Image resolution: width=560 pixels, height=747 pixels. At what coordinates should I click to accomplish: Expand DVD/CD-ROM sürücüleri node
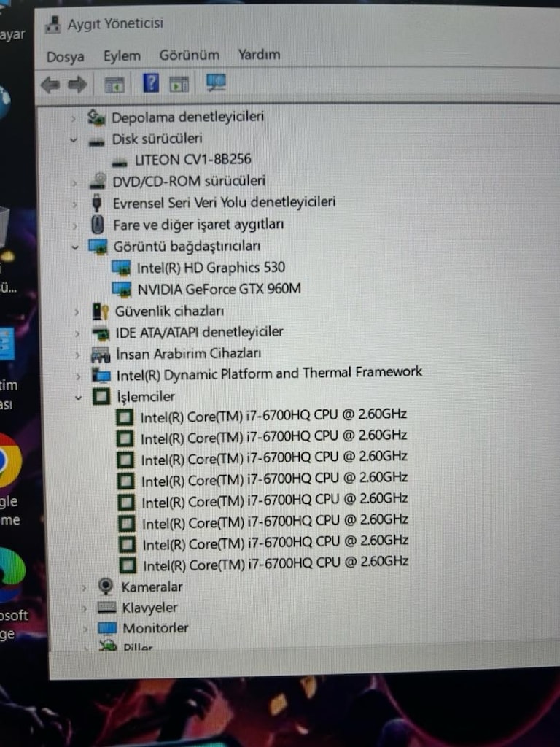pos(74,182)
